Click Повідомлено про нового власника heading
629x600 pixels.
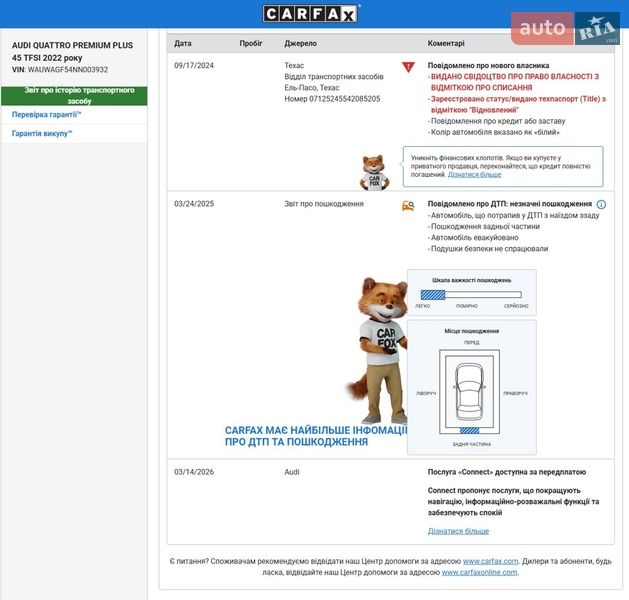coord(488,65)
